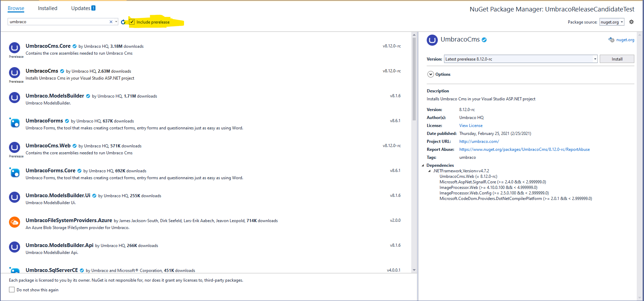
Task: Open the View License link
Action: (x=471, y=126)
